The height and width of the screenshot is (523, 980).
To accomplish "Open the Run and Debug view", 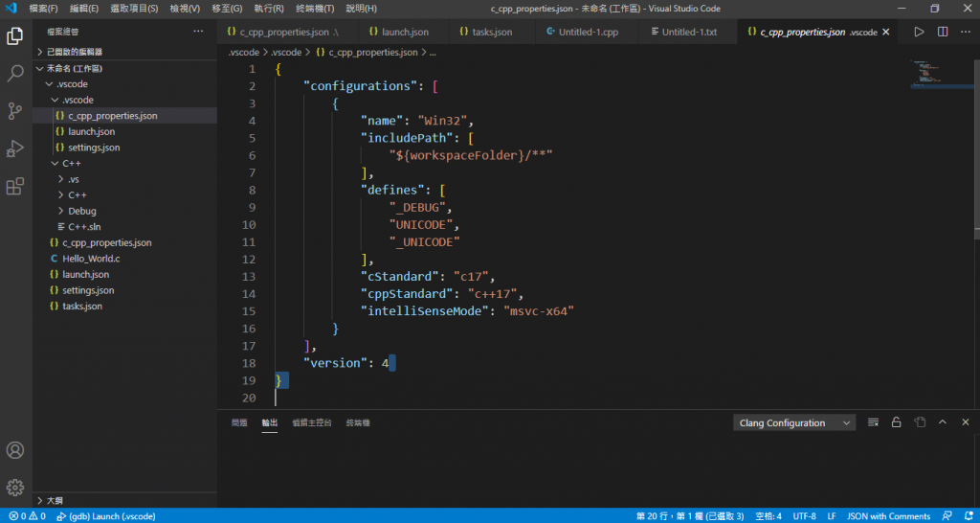I will coord(15,148).
